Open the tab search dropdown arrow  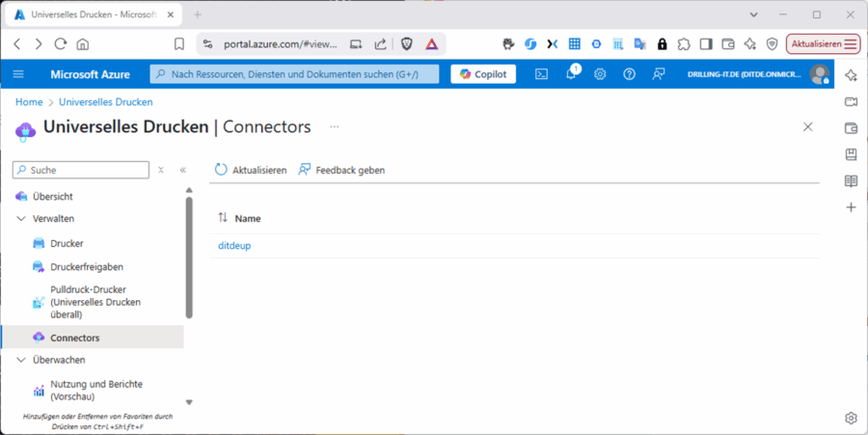(x=753, y=14)
